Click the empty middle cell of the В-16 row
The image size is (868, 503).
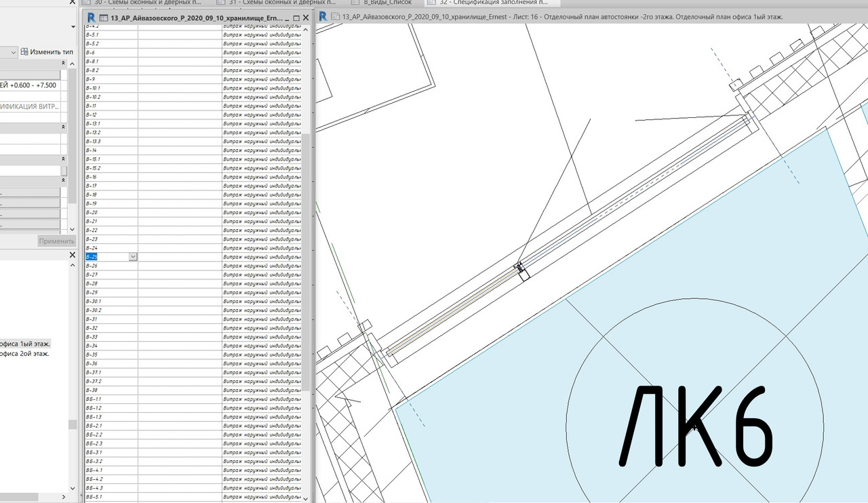pyautogui.click(x=180, y=177)
